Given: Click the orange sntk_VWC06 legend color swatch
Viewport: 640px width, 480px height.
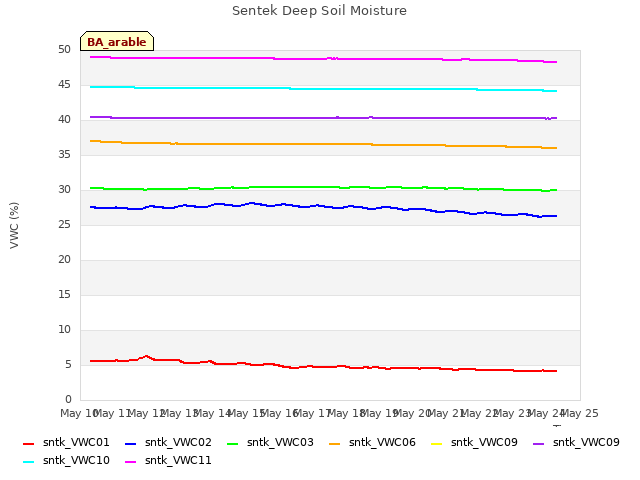Looking at the screenshot, I should click(x=335, y=444).
